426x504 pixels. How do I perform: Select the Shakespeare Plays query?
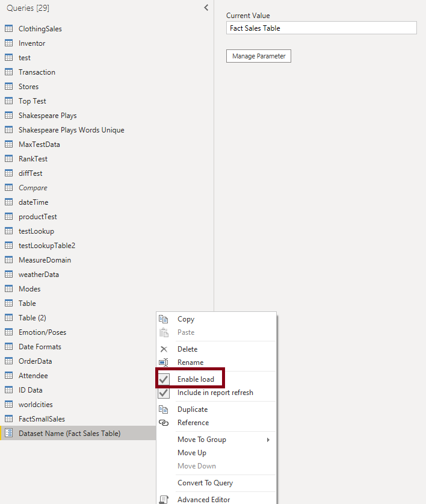pos(48,116)
